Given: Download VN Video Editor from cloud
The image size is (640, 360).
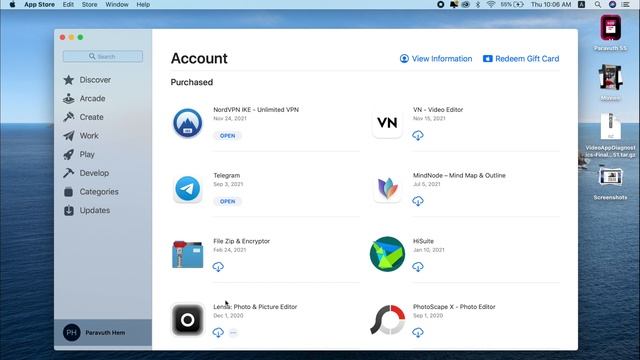Looking at the screenshot, I should click(418, 136).
